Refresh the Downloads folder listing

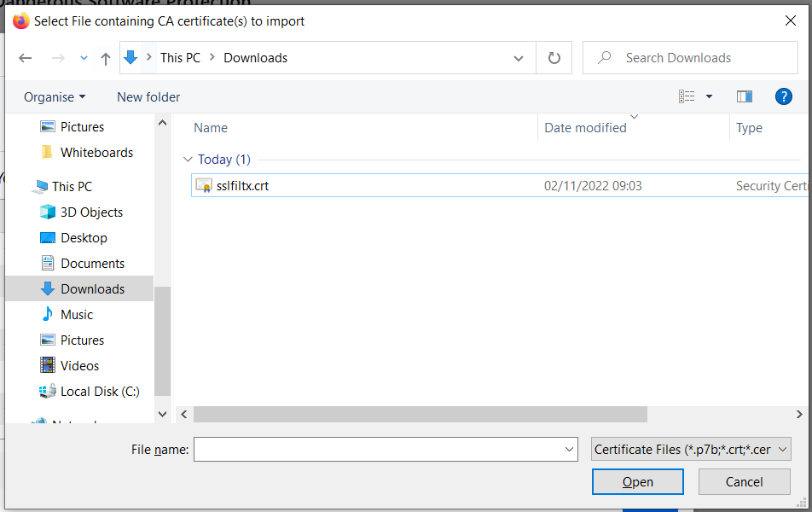554,58
